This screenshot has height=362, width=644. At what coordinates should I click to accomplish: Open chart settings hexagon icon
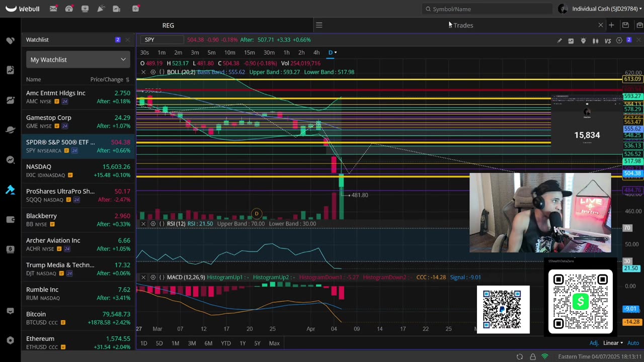coord(619,40)
